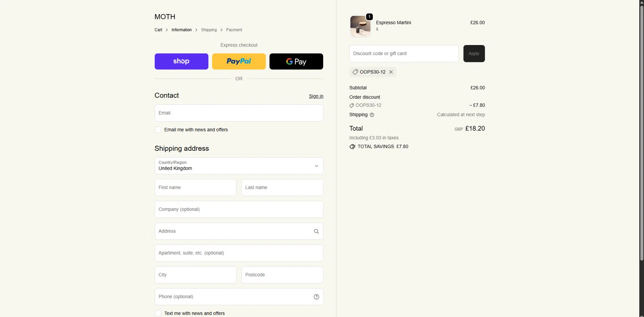The width and height of the screenshot is (644, 317).
Task: Click the −£7.80 discount amount
Action: (477, 105)
